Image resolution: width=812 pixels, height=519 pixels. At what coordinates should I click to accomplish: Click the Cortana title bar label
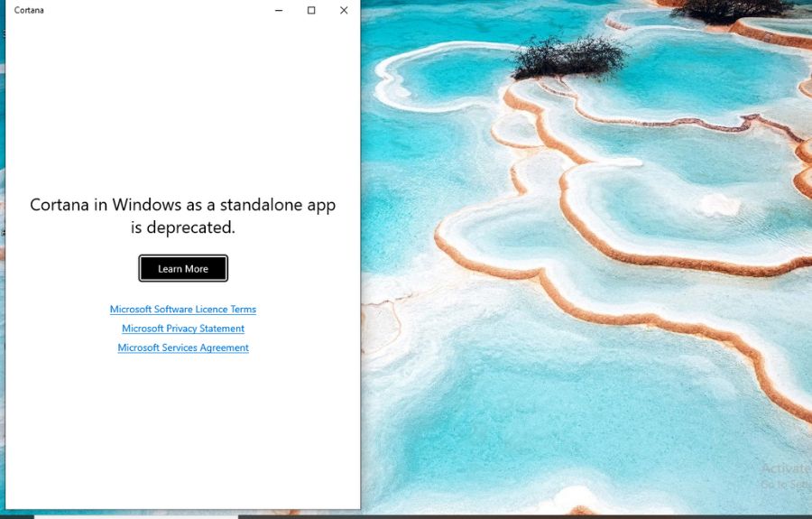tap(29, 10)
